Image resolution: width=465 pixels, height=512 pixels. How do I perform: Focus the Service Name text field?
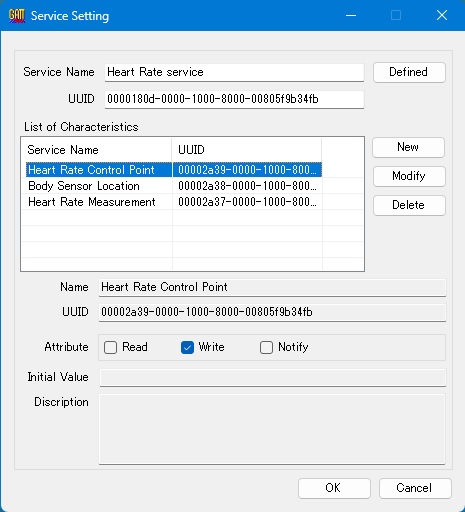point(234,72)
